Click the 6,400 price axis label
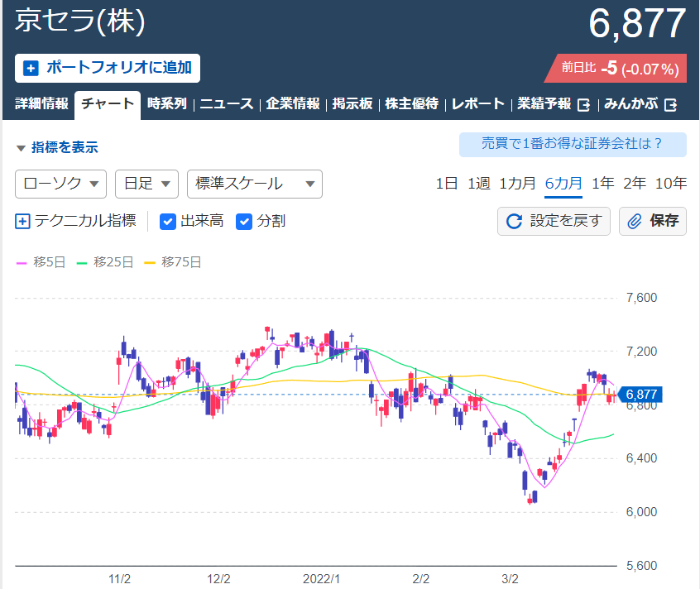The height and width of the screenshot is (589, 700). pos(641,458)
